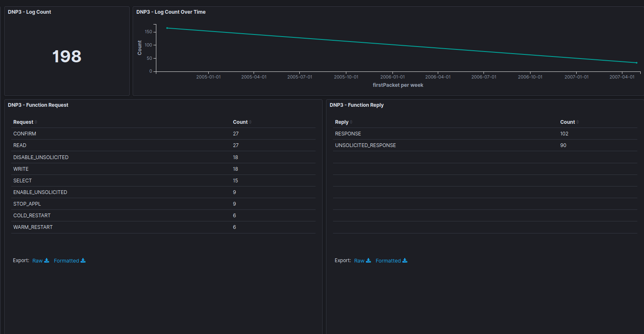Click the sort icon beside Count in Function Request

[250, 122]
